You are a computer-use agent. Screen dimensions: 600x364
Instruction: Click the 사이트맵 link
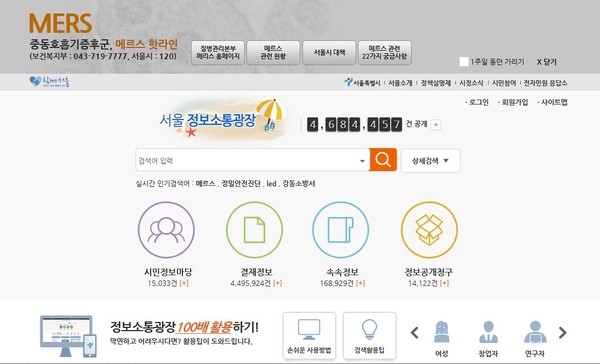click(553, 102)
